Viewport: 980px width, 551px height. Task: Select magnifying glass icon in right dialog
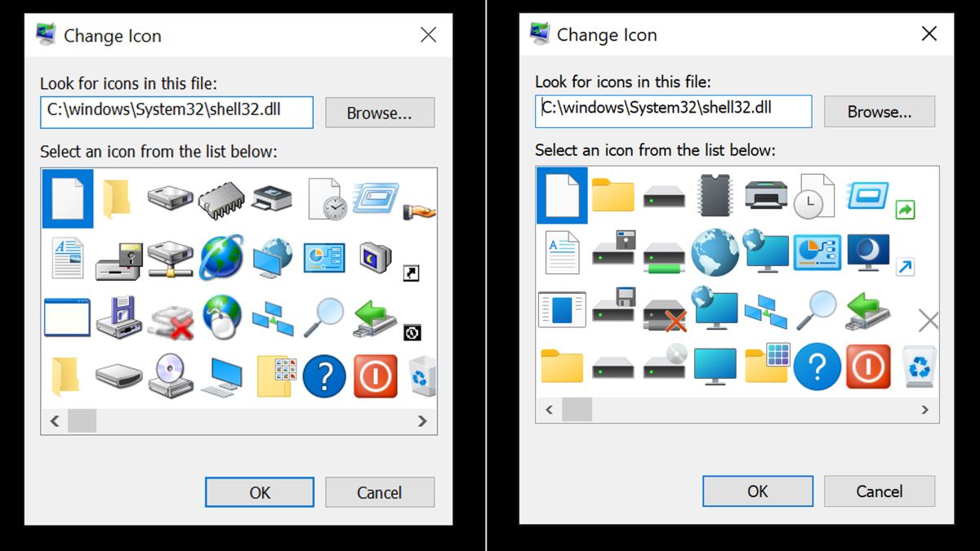click(817, 310)
